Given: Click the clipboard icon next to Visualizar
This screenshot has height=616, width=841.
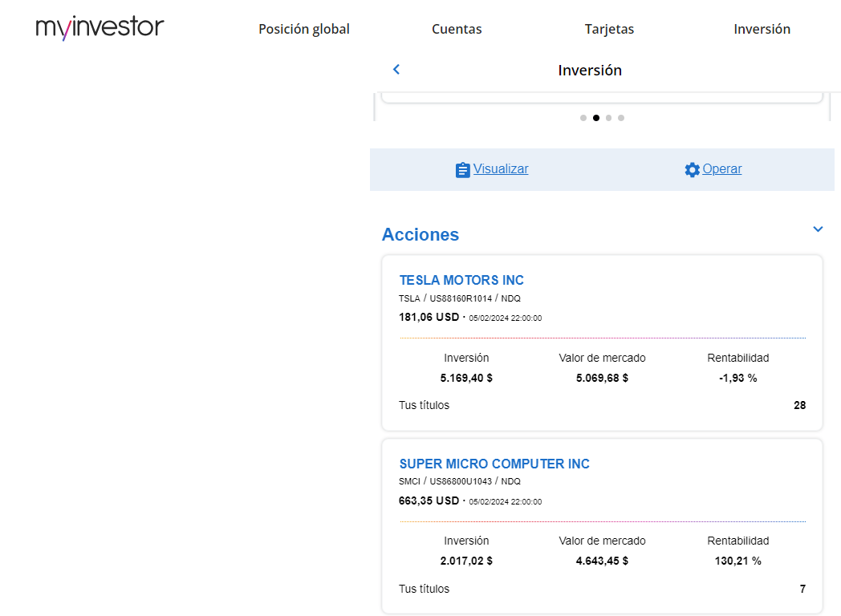Looking at the screenshot, I should (462, 170).
